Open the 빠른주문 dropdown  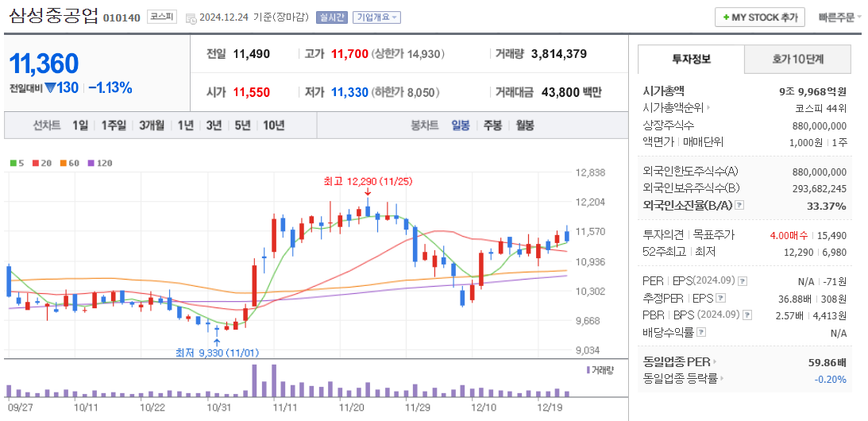839,17
